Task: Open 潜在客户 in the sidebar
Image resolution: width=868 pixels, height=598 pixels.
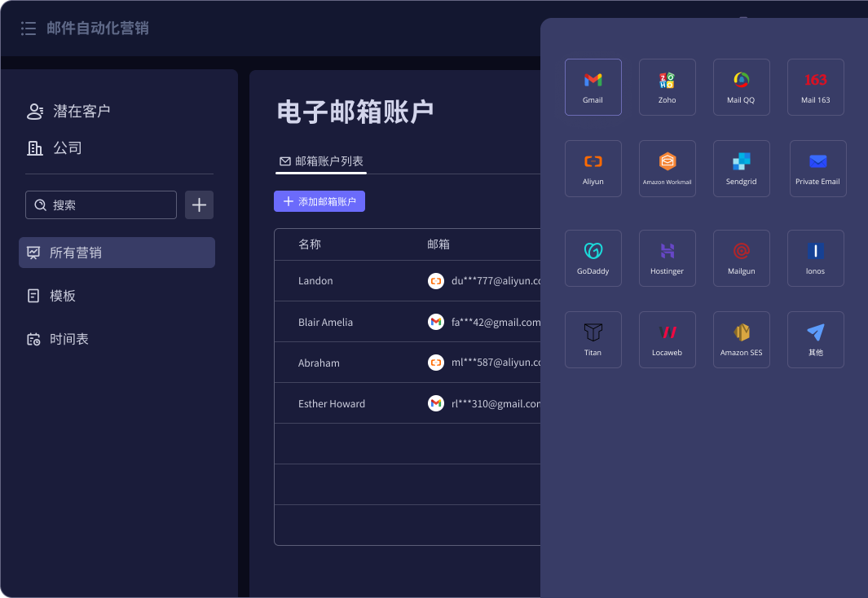Action: pyautogui.click(x=68, y=111)
